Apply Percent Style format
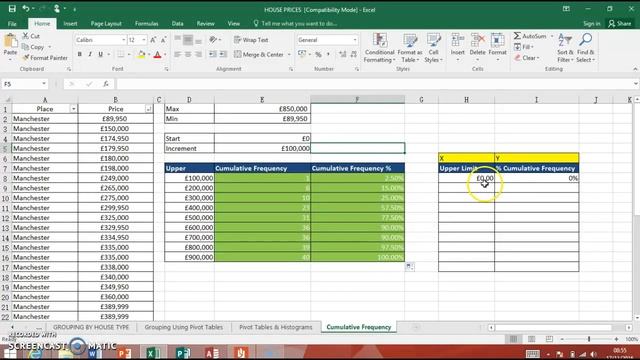Screen dimensions: 640x360 pos(318,54)
